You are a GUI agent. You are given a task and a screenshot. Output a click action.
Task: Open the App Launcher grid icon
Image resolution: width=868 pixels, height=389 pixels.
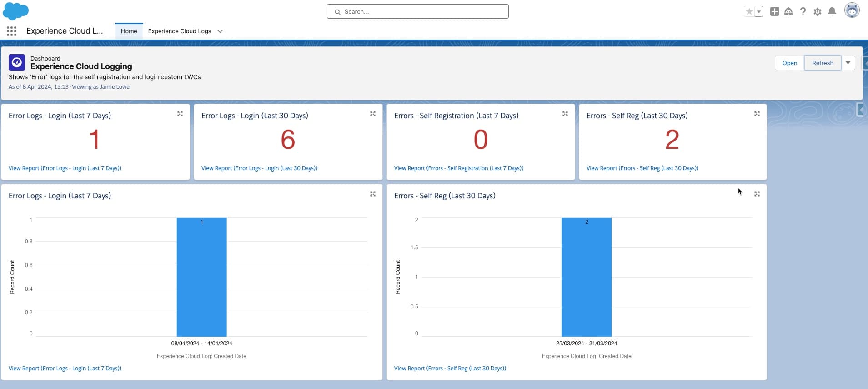click(12, 31)
